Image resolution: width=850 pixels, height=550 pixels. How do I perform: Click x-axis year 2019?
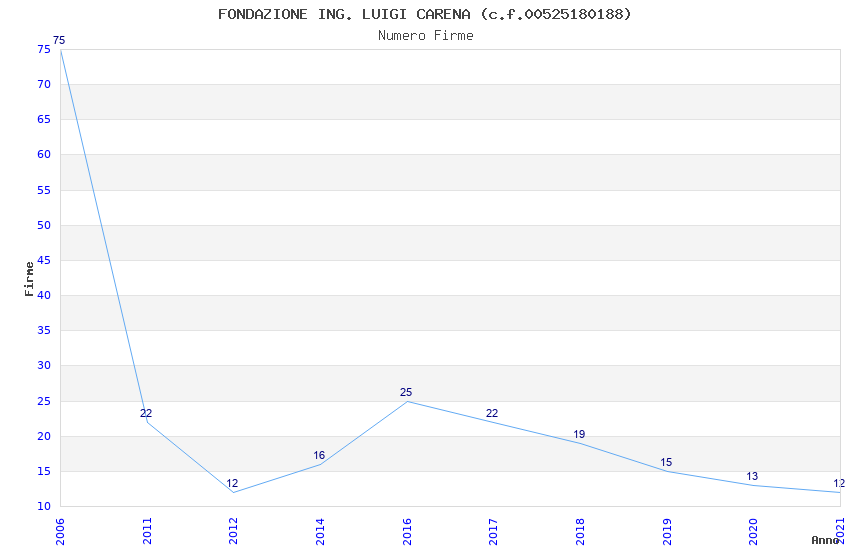tap(666, 532)
